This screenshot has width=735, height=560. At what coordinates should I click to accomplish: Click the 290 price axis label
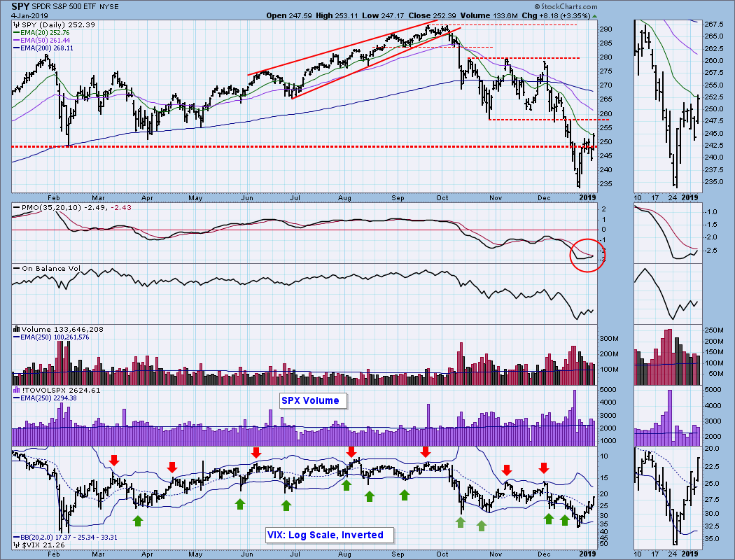pyautogui.click(x=605, y=29)
